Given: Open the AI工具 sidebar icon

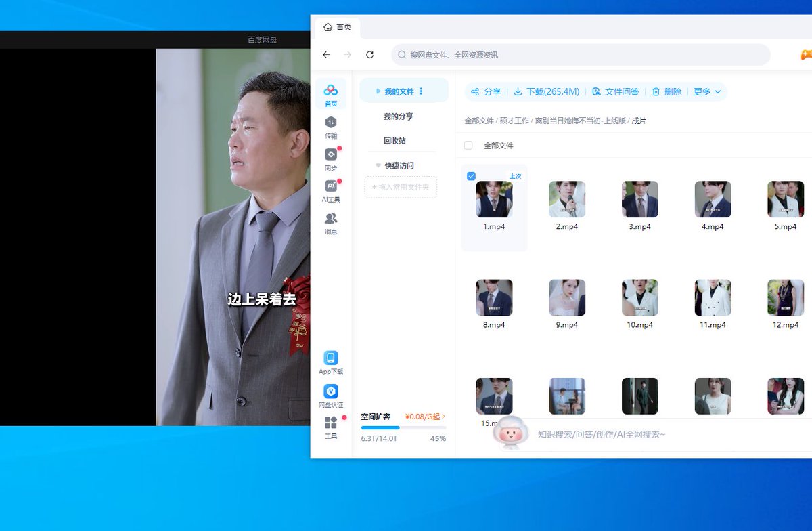Looking at the screenshot, I should pos(331,190).
